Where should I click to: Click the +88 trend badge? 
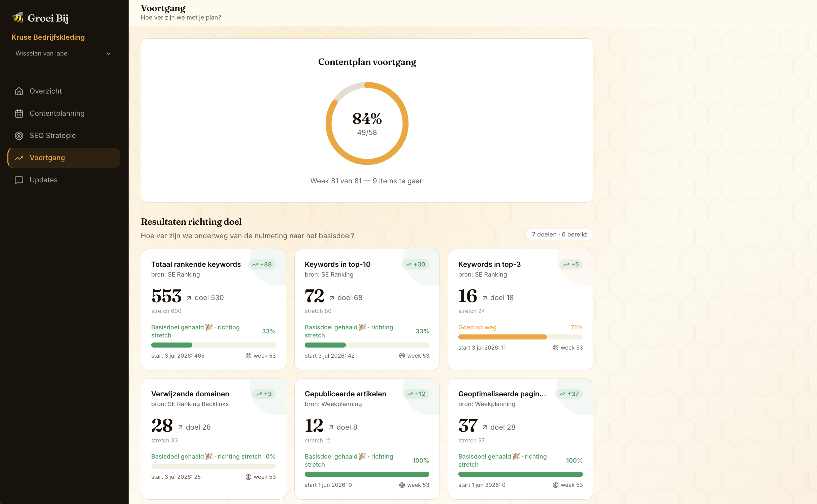click(x=262, y=264)
